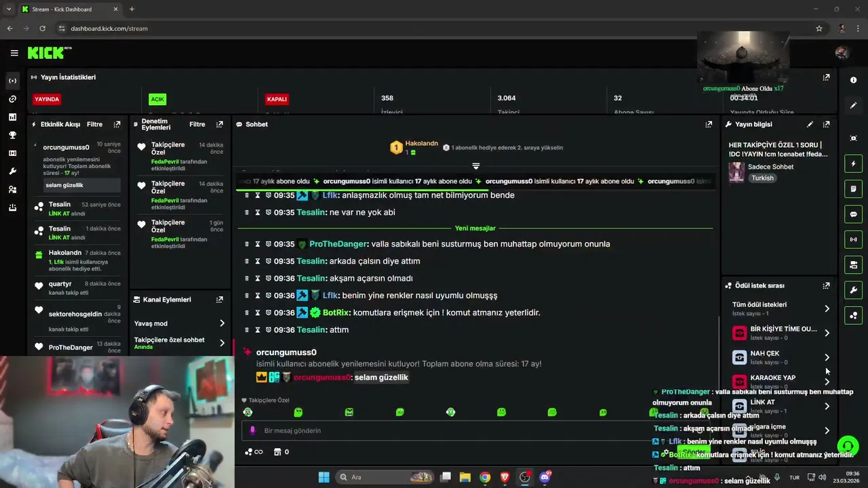Open the trophy achievements icon in left sidebar

coord(12,135)
